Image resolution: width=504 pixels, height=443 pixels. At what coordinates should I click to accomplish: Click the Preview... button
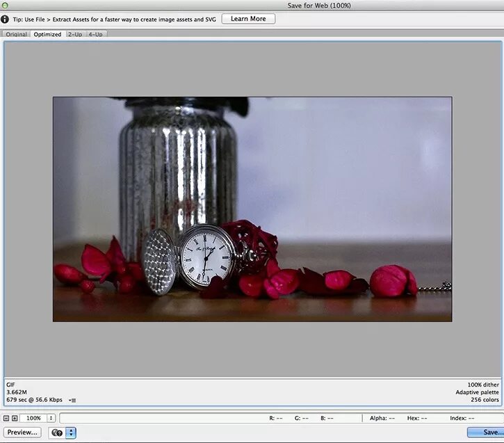22,433
